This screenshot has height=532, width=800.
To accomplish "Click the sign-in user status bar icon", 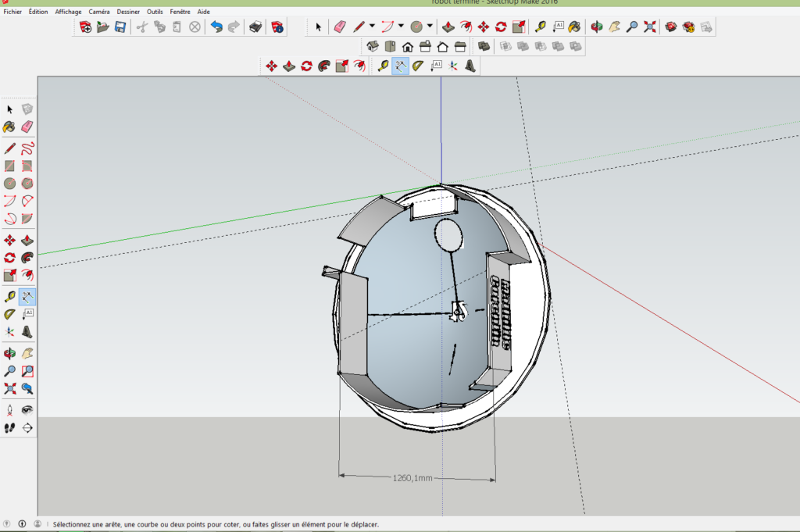I will pyautogui.click(x=37, y=524).
